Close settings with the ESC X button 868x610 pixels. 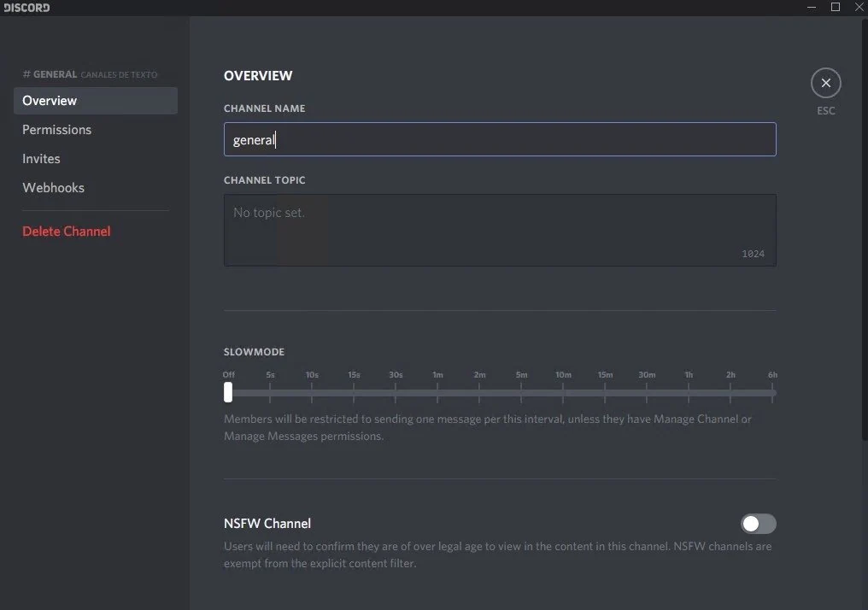(x=825, y=83)
